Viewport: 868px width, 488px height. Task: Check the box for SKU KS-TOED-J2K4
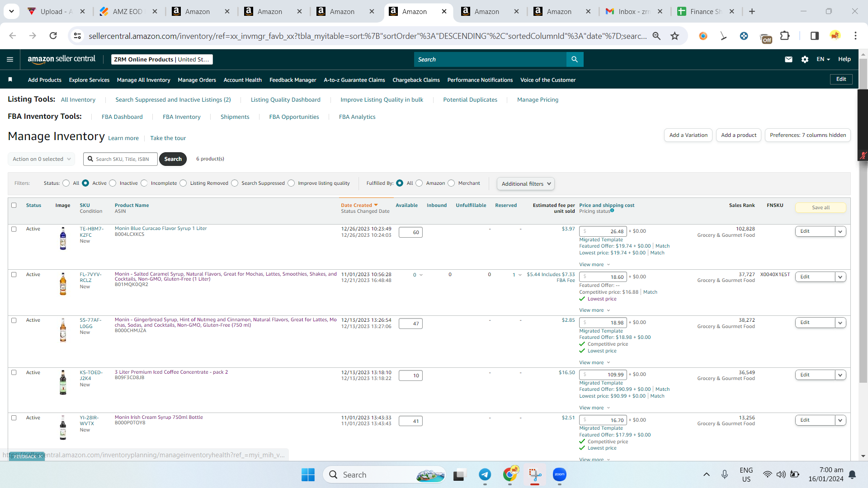pyautogui.click(x=14, y=373)
